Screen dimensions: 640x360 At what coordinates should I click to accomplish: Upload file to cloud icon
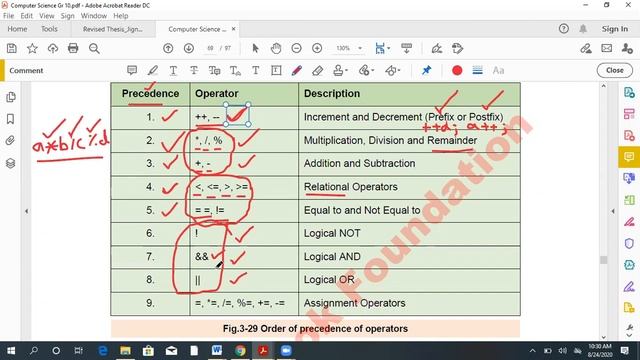tap(53, 49)
